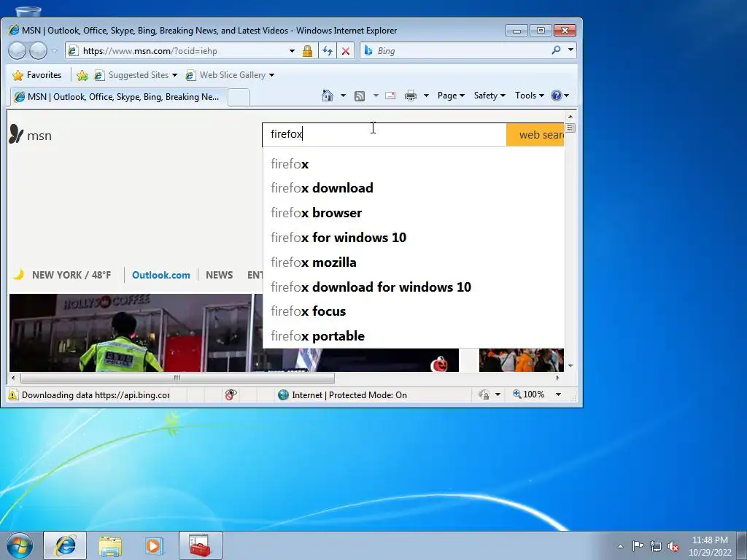
Task: Click the Forward navigation arrow
Action: (x=39, y=50)
